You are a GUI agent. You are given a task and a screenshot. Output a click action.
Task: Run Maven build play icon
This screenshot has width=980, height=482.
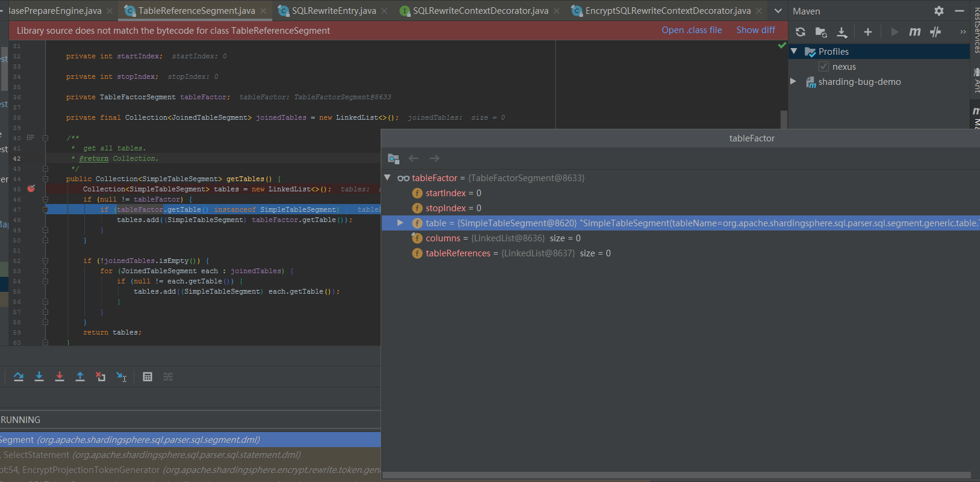tap(894, 32)
